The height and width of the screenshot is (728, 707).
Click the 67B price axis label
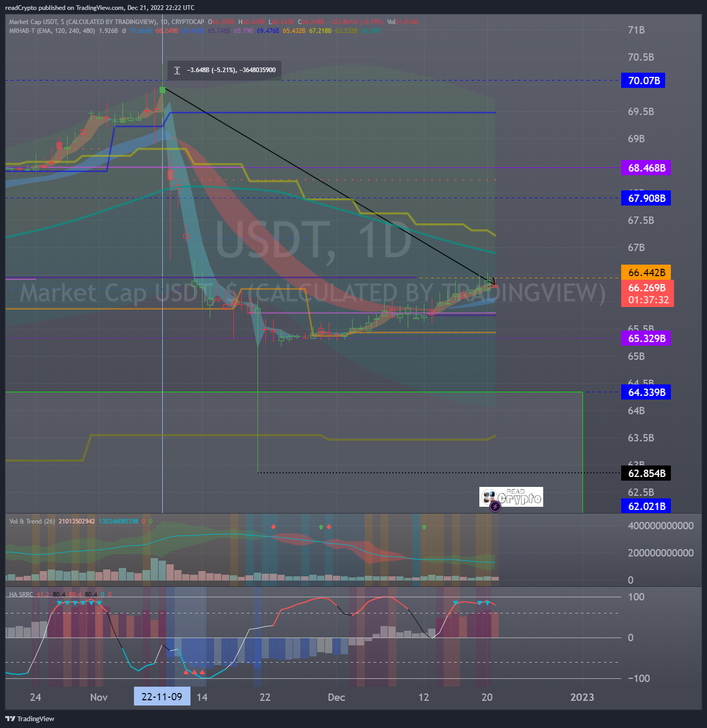click(x=636, y=247)
